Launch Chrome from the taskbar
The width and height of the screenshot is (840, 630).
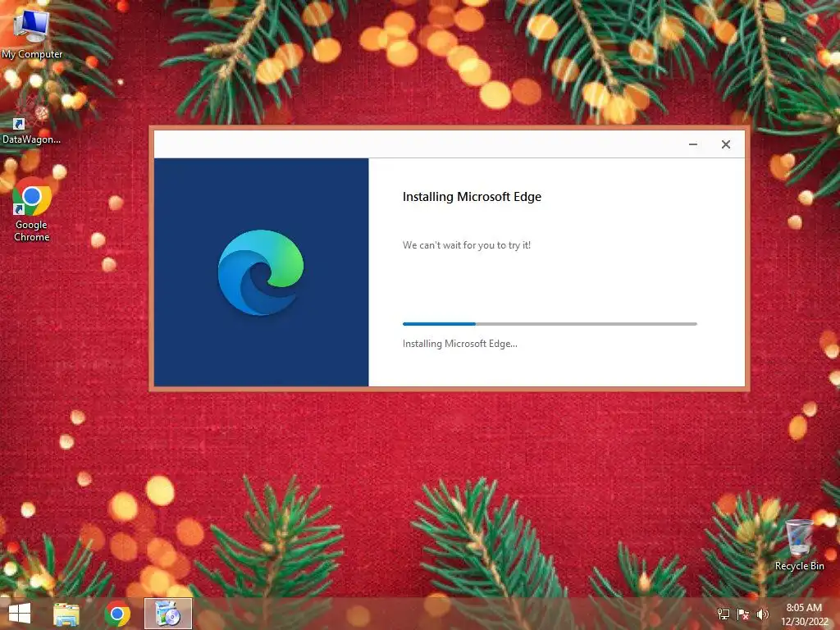click(x=117, y=614)
